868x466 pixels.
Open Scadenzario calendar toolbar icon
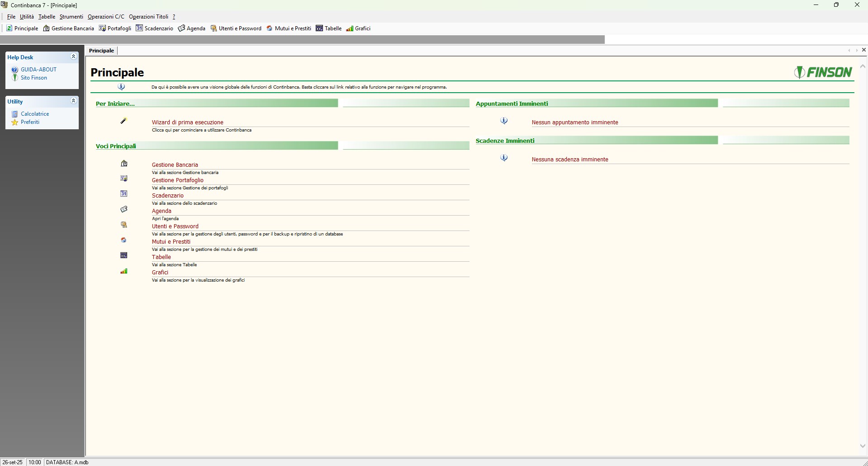(x=139, y=28)
